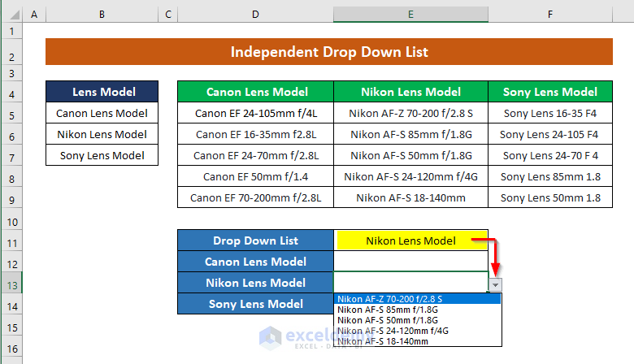This screenshot has width=634, height=364.
Task: Select cell Canon EF 24-105mm f/4L
Action: (x=255, y=113)
